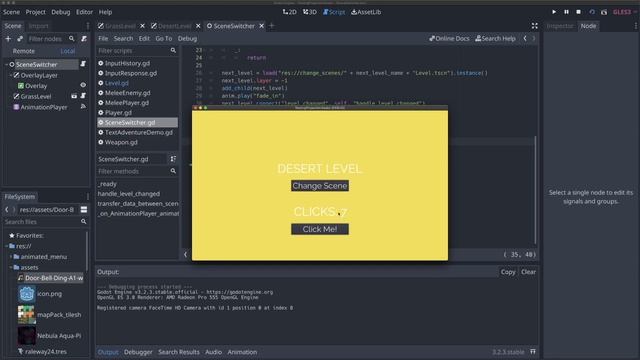640x360 pixels.
Task: Toggle method sort icon next to SceneSwitcher.gd
Action: (173, 159)
